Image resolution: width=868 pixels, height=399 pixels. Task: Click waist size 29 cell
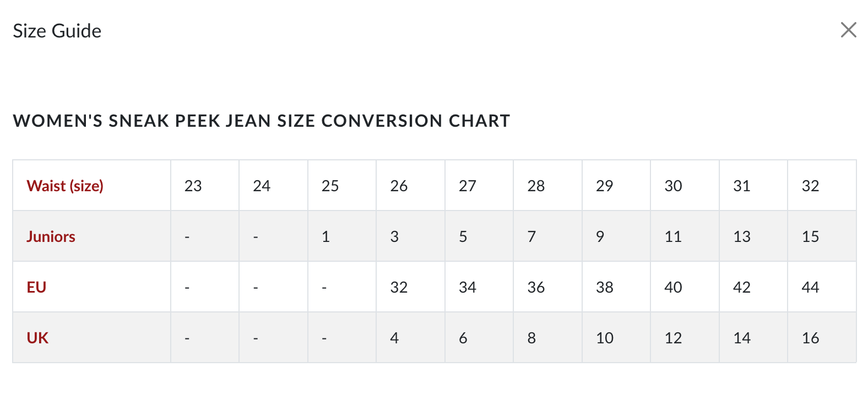pyautogui.click(x=616, y=186)
